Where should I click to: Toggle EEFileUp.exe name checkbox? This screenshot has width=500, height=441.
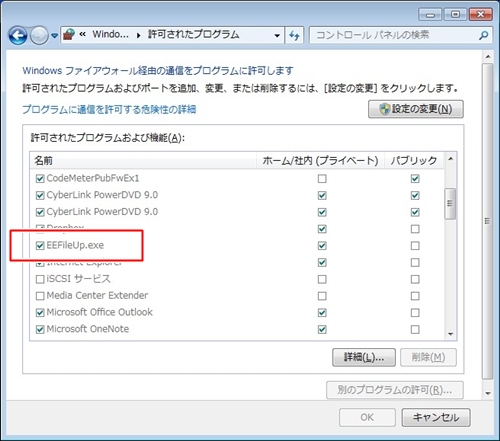pyautogui.click(x=40, y=246)
